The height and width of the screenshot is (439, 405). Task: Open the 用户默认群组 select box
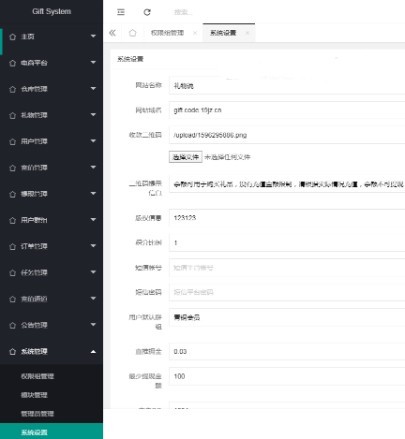tap(287, 317)
